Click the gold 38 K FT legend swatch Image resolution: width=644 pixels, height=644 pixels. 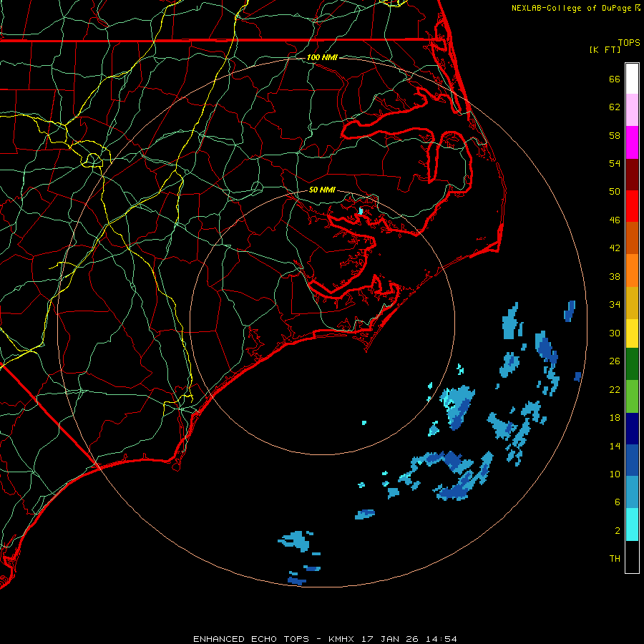point(632,303)
